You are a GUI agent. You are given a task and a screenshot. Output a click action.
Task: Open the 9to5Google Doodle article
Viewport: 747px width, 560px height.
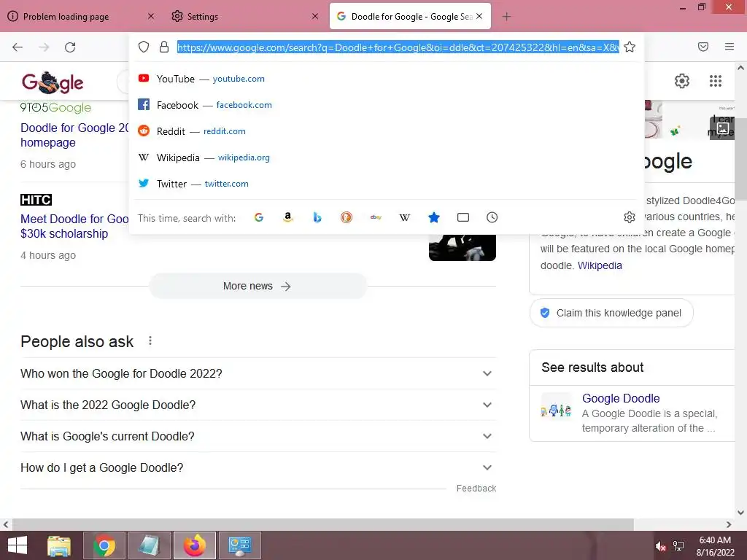(x=74, y=135)
